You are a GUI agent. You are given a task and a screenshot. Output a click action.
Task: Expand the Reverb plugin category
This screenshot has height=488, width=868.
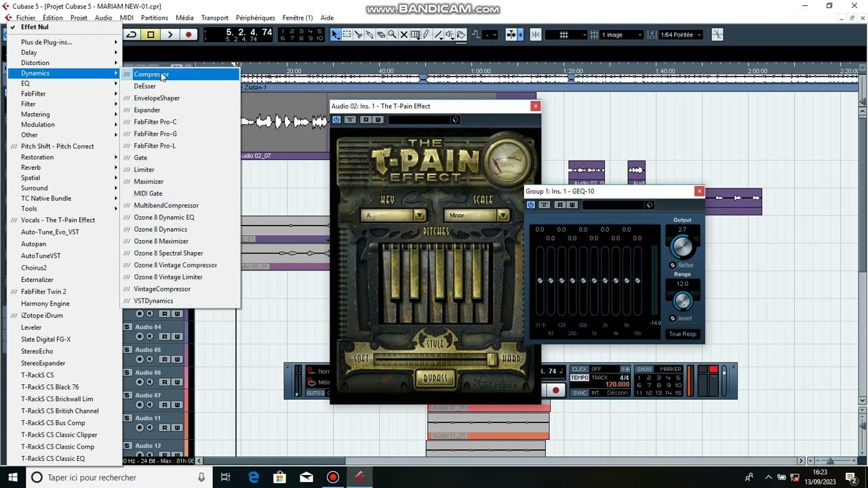64,167
